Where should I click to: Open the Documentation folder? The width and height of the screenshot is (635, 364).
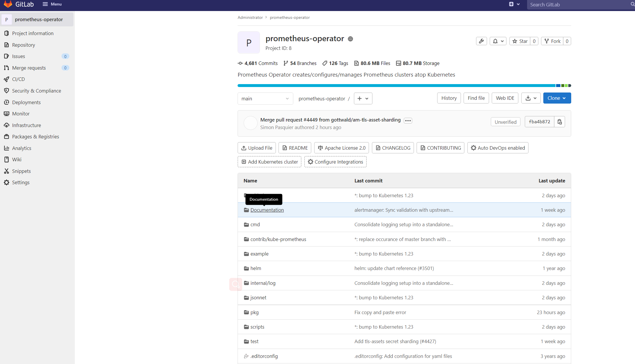click(267, 210)
